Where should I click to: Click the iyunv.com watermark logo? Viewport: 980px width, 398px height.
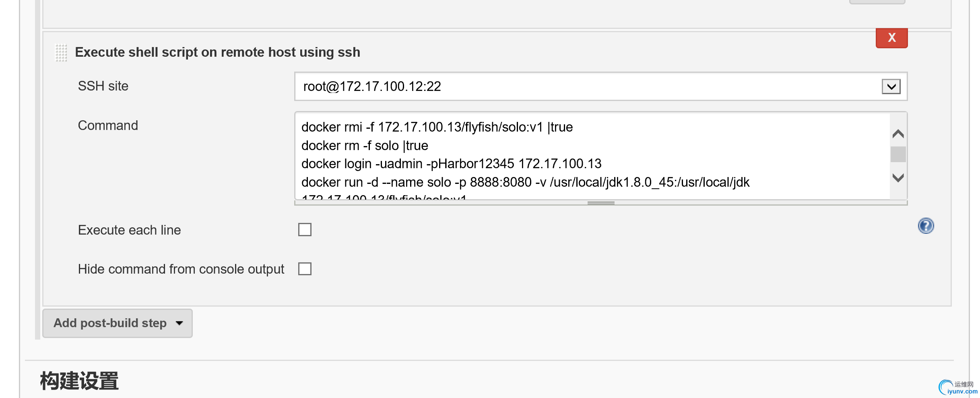tap(959, 388)
